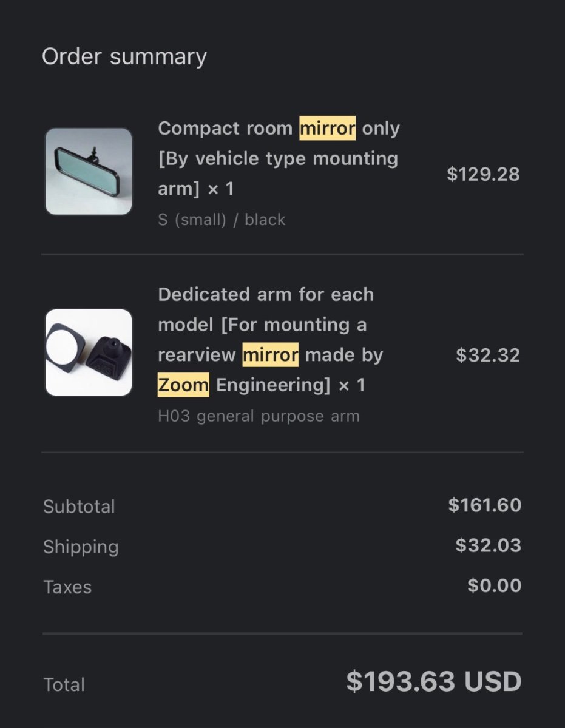Image resolution: width=565 pixels, height=728 pixels.
Task: Click highlighted mirror in the Dedicated arm title
Action: click(271, 355)
